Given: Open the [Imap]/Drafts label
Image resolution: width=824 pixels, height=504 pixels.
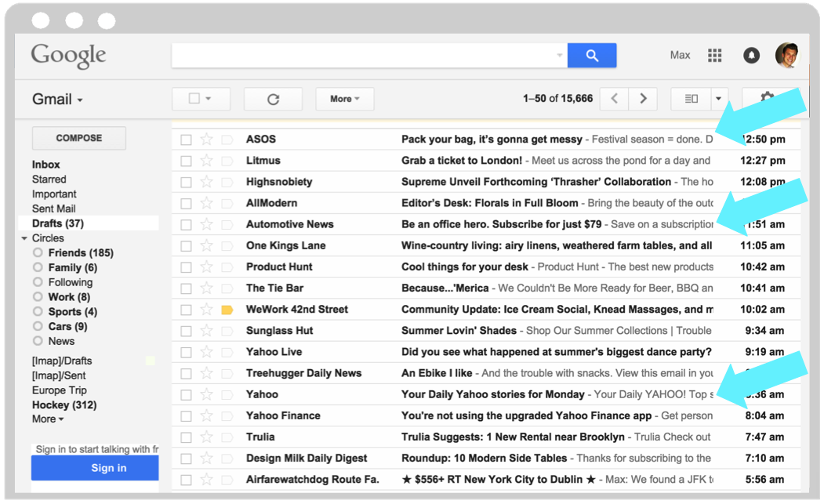Looking at the screenshot, I should [62, 361].
